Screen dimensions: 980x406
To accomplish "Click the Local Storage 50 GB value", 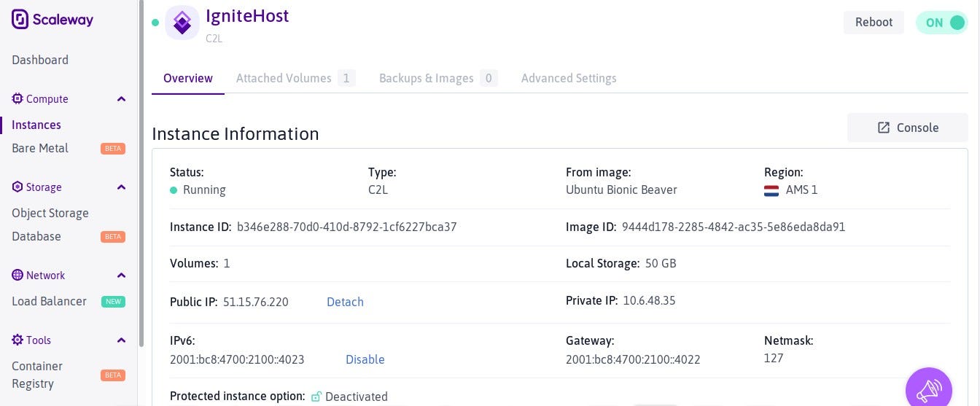I will coord(661,263).
